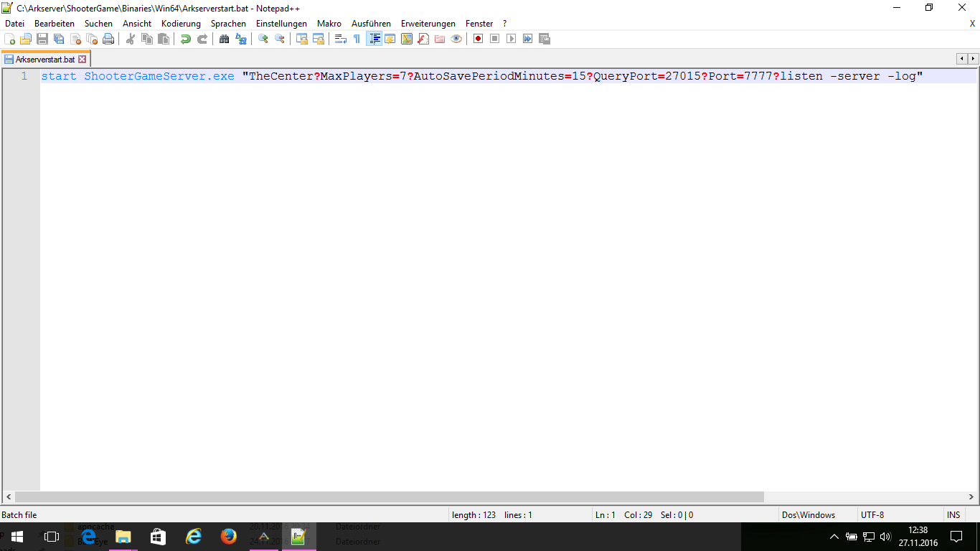The width and height of the screenshot is (980, 551).
Task: Click the user-defined language icon
Action: (390, 39)
